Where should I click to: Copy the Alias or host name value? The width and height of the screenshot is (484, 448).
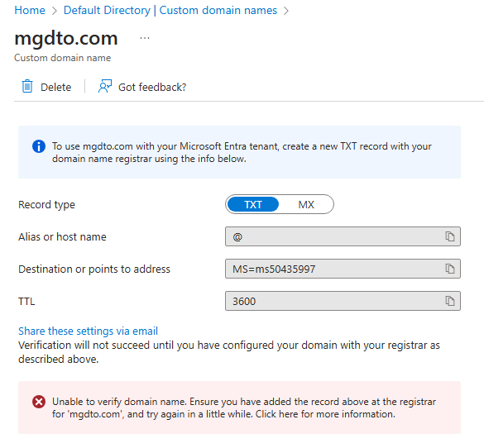(x=450, y=236)
